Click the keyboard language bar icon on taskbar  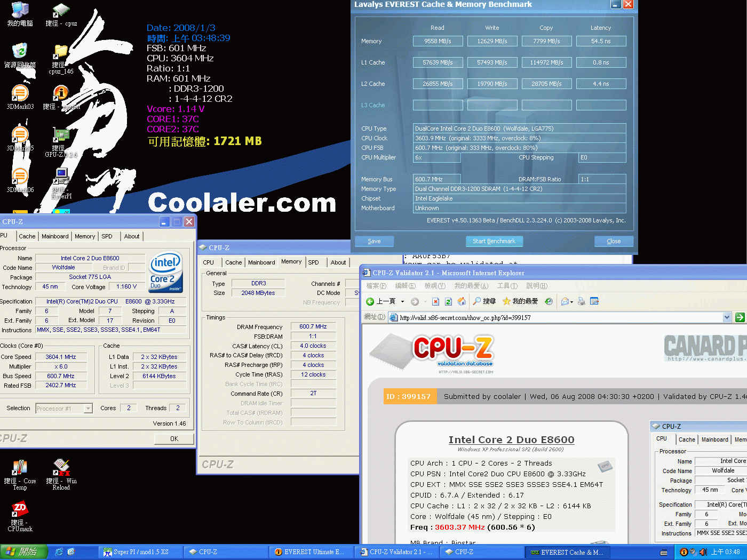[x=664, y=553]
